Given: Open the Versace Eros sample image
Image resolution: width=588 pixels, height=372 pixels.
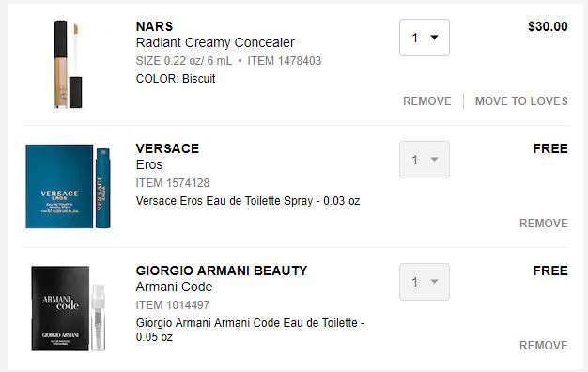Looking at the screenshot, I should tap(68, 186).
